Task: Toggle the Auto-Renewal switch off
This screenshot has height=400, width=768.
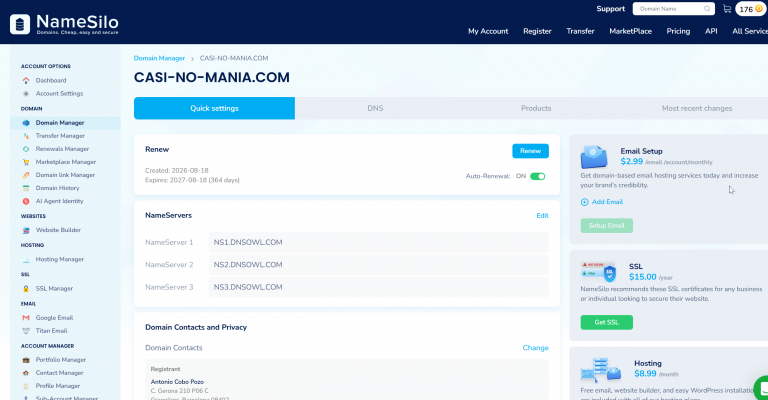Action: (x=537, y=176)
